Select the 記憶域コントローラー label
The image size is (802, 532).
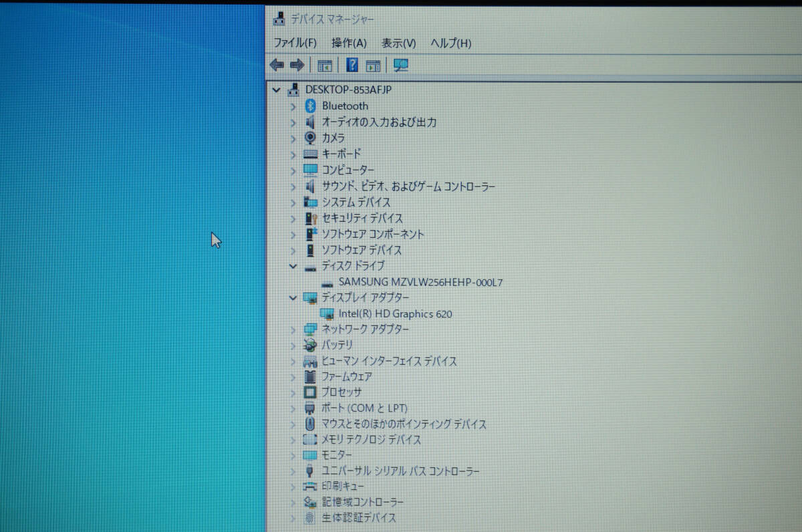363,502
